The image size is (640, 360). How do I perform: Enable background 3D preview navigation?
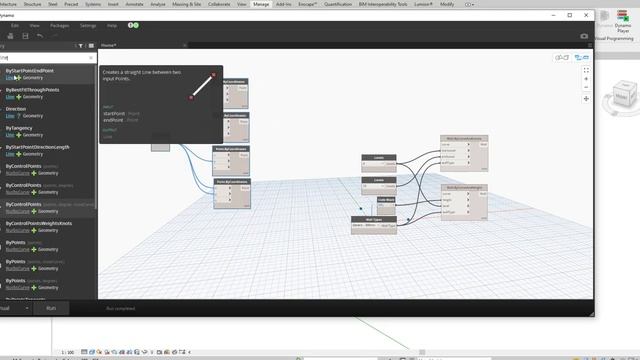point(562,58)
